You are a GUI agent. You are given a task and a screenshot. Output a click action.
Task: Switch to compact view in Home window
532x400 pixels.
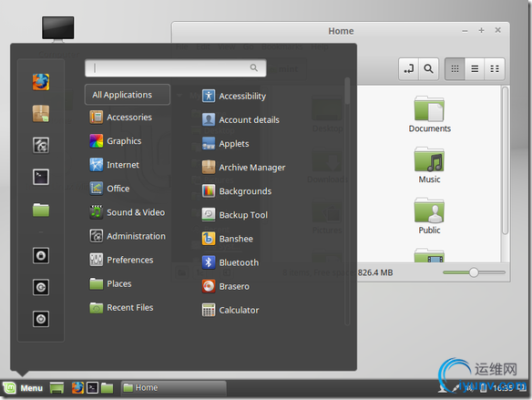coord(495,69)
